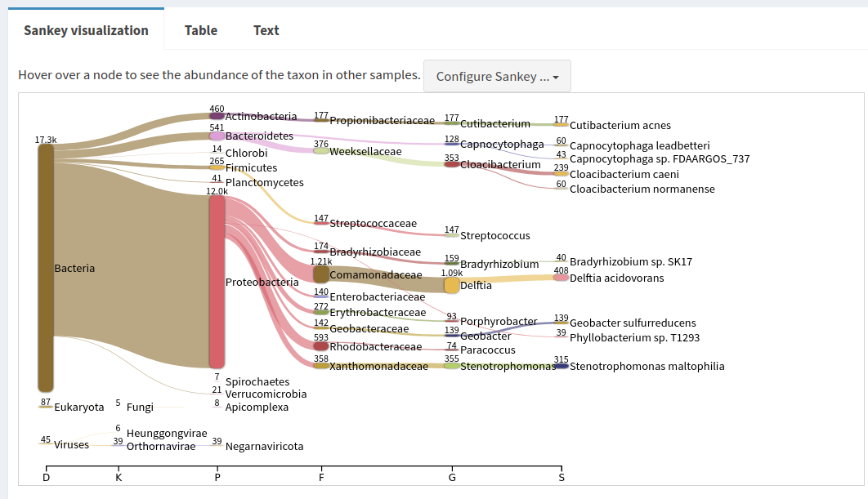Click the large brown Bacteria node
This screenshot has width=868, height=499.
tap(46, 268)
